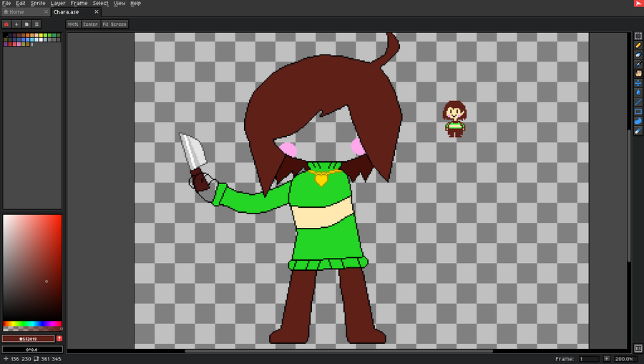Close the Chara.ase tab
The width and height of the screenshot is (644, 364).
(97, 12)
